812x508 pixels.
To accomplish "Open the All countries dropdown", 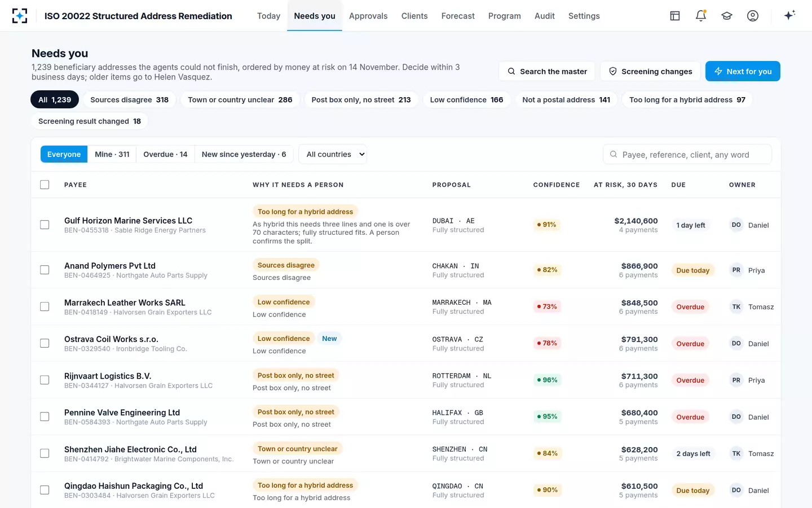I will (333, 154).
